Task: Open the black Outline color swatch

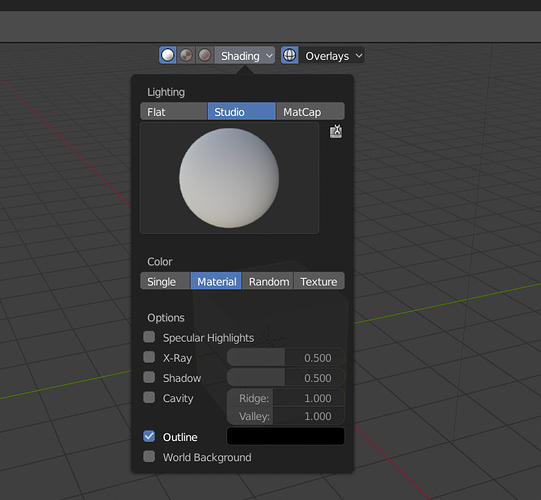Action: click(x=286, y=437)
